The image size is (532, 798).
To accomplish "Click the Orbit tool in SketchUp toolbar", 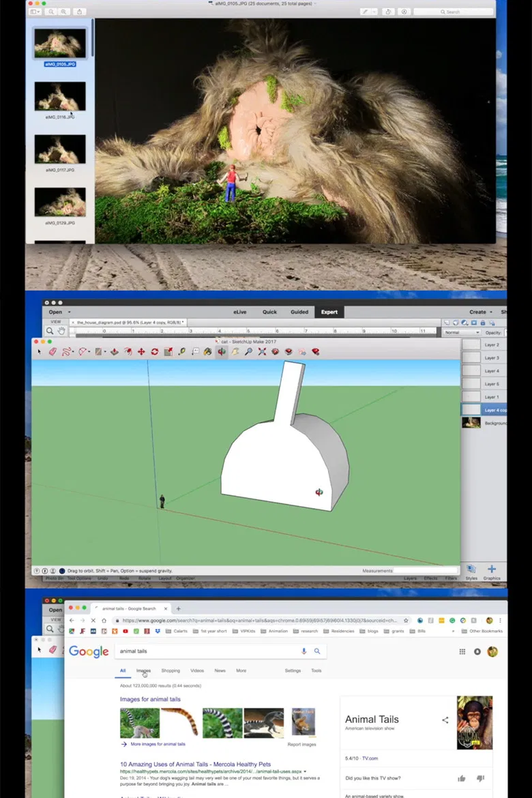I will click(x=222, y=352).
